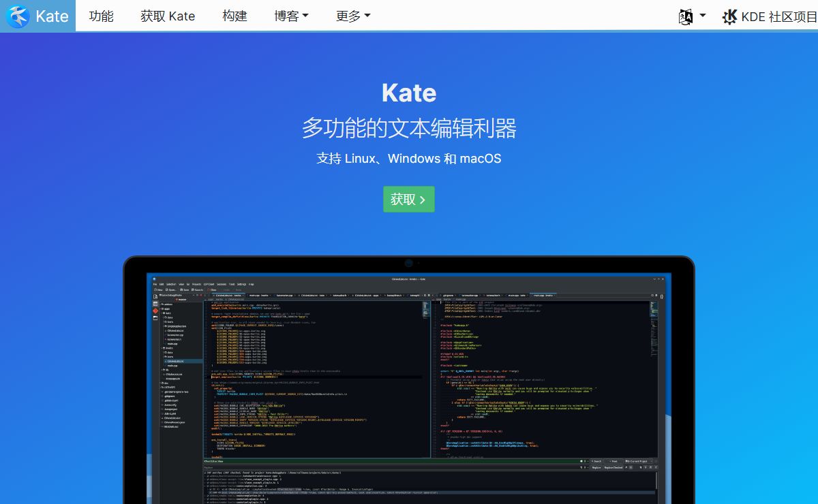Click the Kate editor screenshot image

coord(409,388)
